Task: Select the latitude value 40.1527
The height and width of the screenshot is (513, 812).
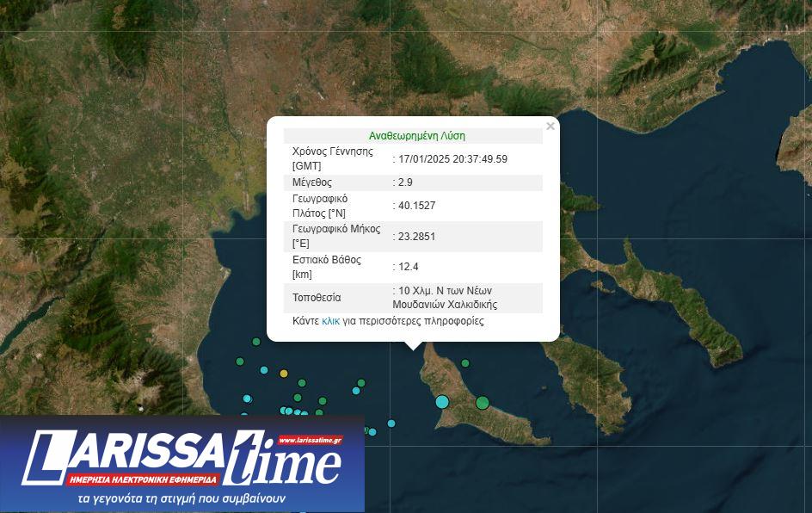Action: [x=416, y=206]
